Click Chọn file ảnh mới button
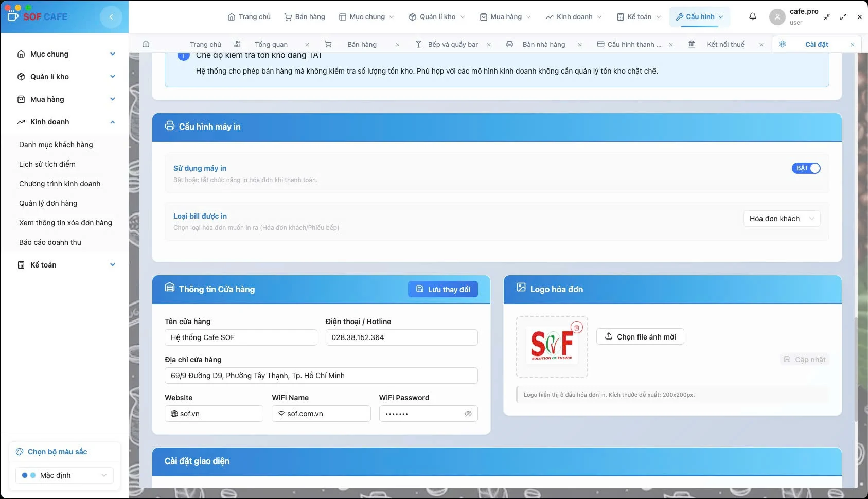868x499 pixels. 640,336
